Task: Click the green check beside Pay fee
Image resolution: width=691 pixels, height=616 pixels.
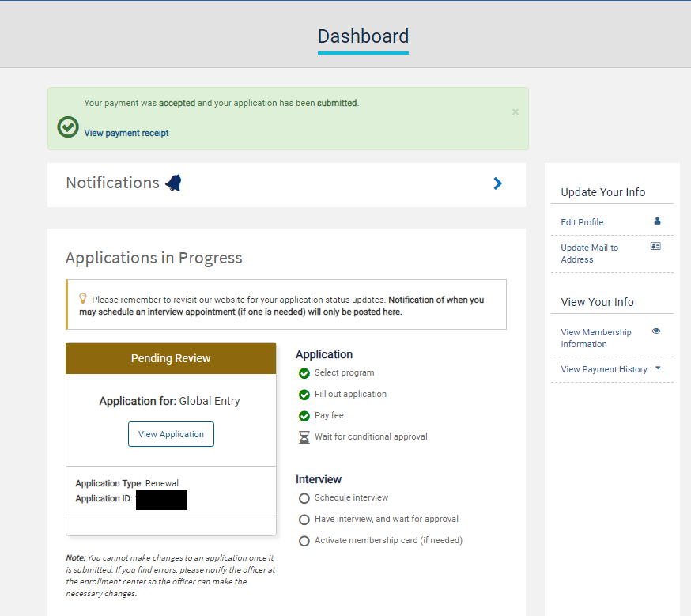Action: pyautogui.click(x=304, y=415)
